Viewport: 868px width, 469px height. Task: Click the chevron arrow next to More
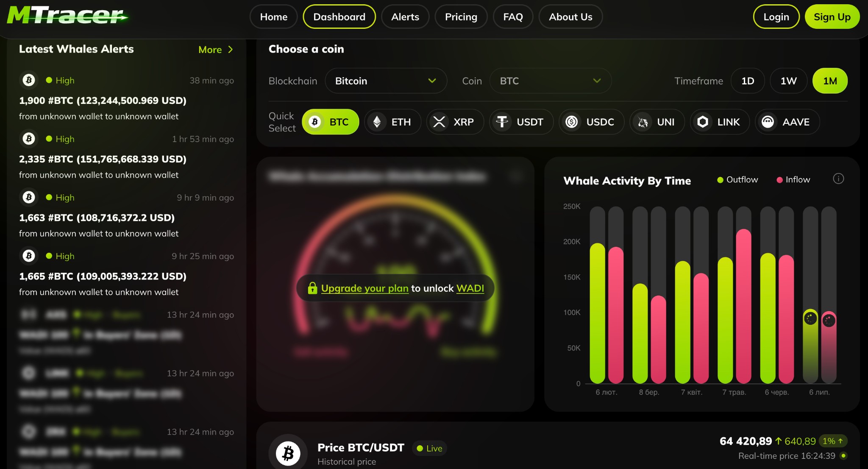pyautogui.click(x=231, y=50)
